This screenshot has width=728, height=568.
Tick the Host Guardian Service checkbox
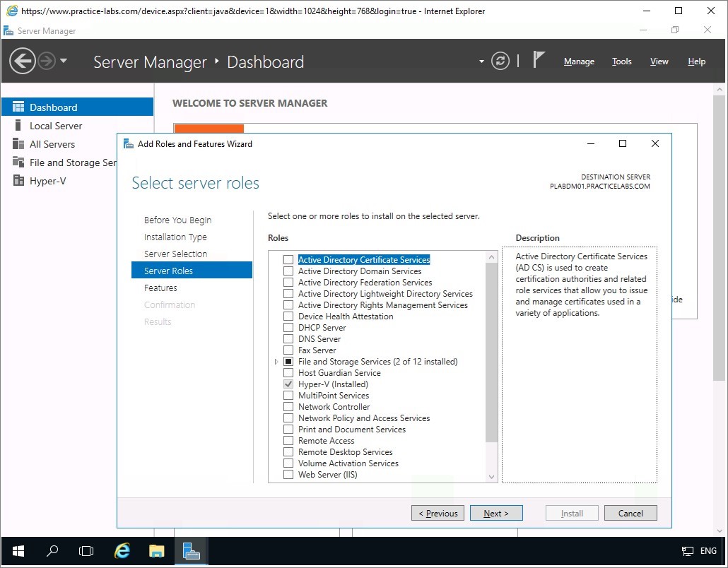[x=288, y=372]
